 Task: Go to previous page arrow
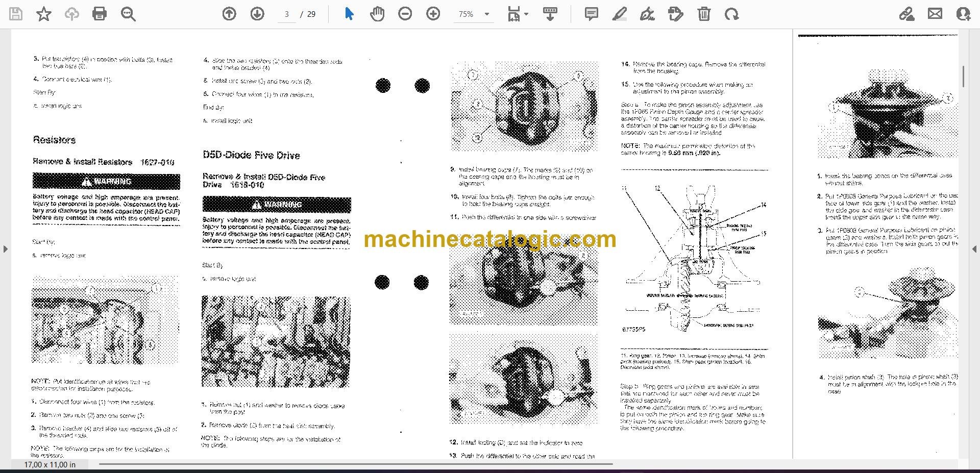tap(229, 14)
